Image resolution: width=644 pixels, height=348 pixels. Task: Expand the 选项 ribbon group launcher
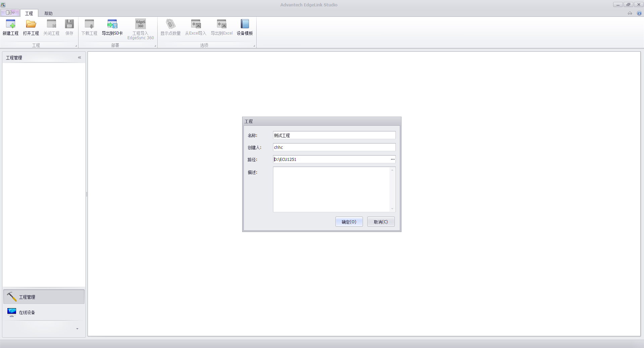[254, 46]
